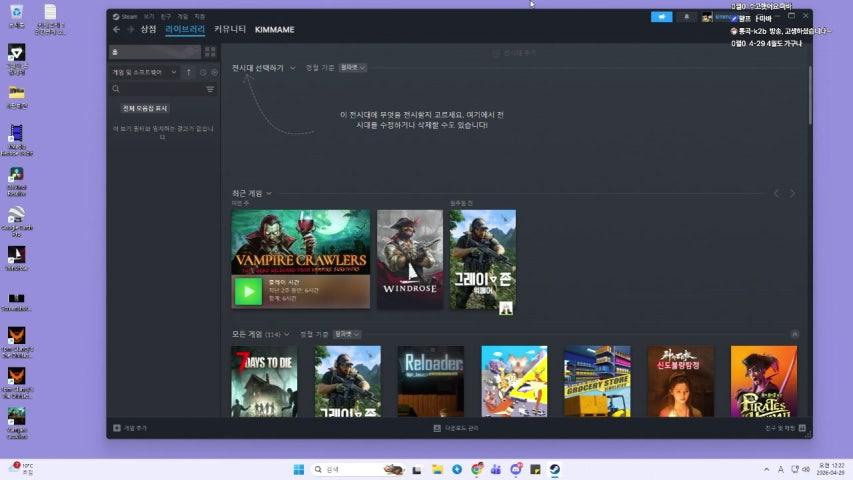Open the 7 Days to Die game thumbnail
853x480 pixels.
(x=264, y=381)
